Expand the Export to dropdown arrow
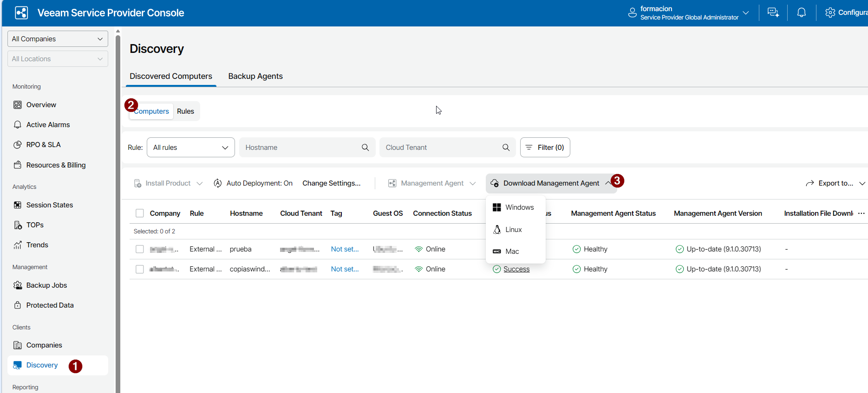The image size is (868, 393). (x=862, y=183)
